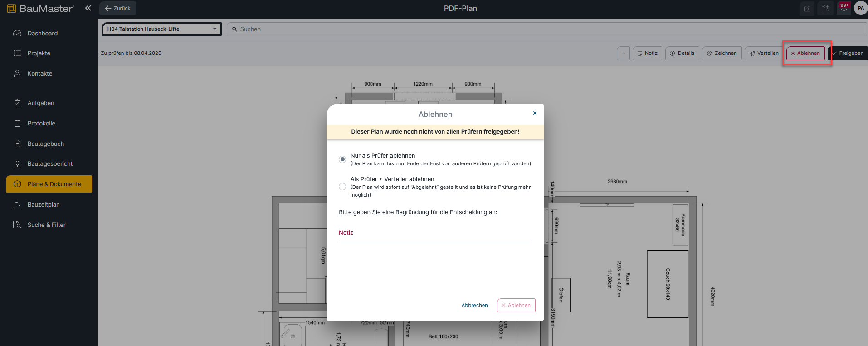This screenshot has width=868, height=346.
Task: Click the add photo icon with plus
Action: [x=825, y=9]
